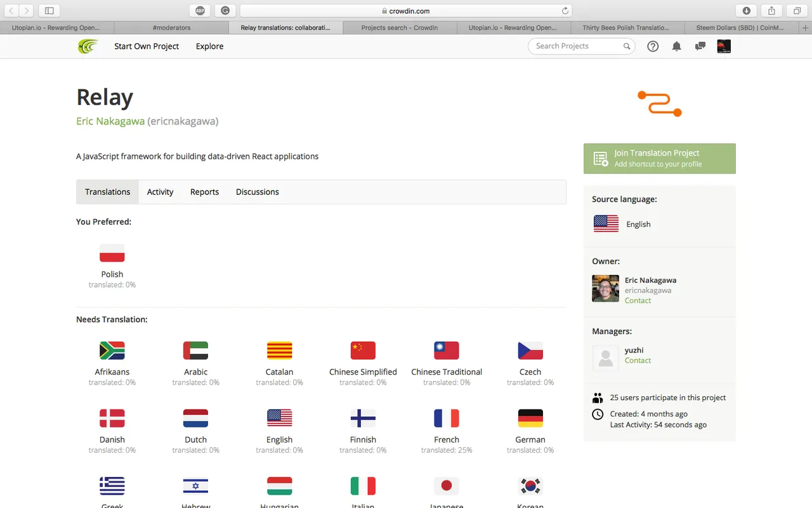The image size is (812, 508).
Task: Select the Hebrew flag
Action: (x=196, y=486)
